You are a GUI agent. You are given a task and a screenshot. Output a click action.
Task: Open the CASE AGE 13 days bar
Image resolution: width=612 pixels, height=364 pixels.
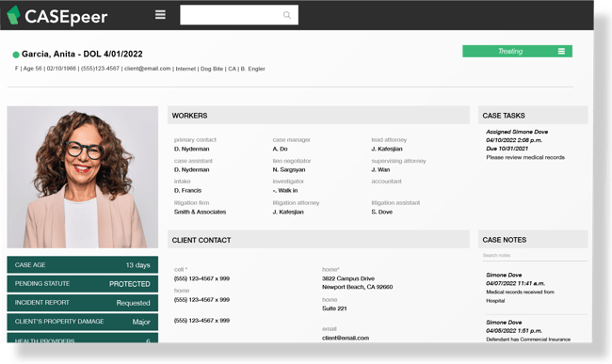[82, 264]
